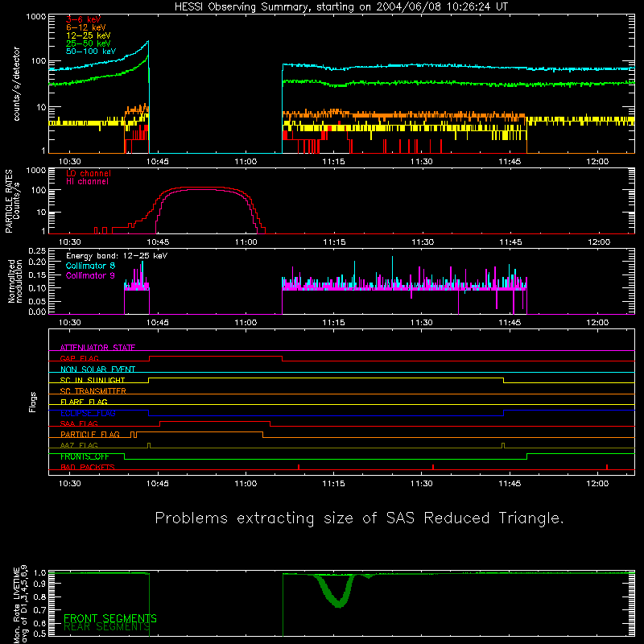Image resolution: width=644 pixels, height=644 pixels.
Task: Click the FLARE FLAG label
Action: pyautogui.click(x=84, y=402)
